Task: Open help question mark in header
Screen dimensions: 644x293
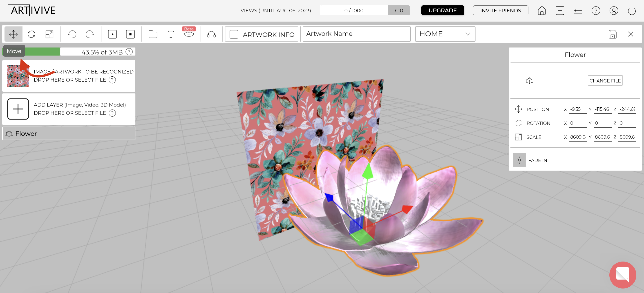Action: click(x=596, y=11)
